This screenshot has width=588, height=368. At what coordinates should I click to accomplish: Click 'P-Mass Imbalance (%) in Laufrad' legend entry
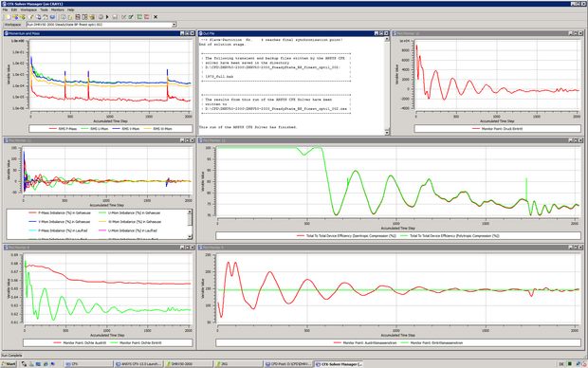click(57, 230)
